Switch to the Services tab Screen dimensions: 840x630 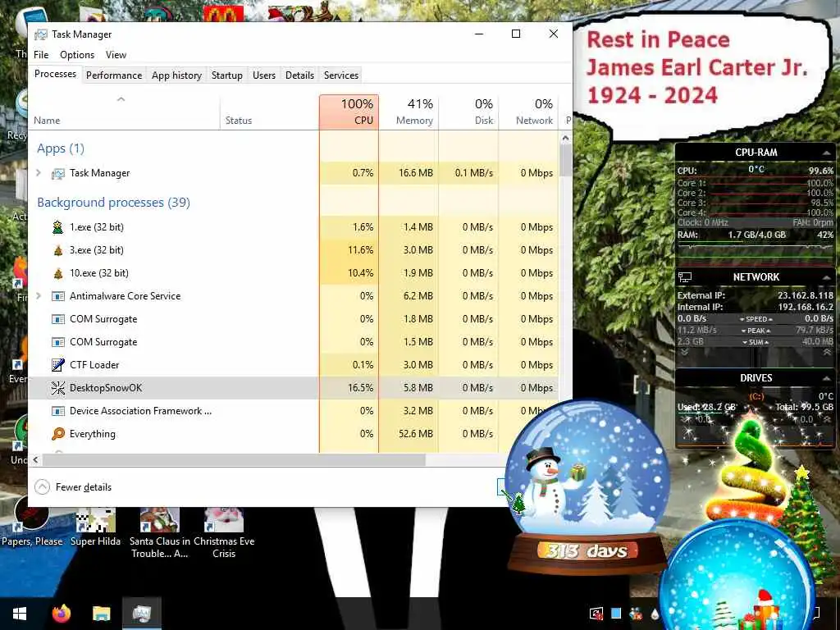pos(341,75)
